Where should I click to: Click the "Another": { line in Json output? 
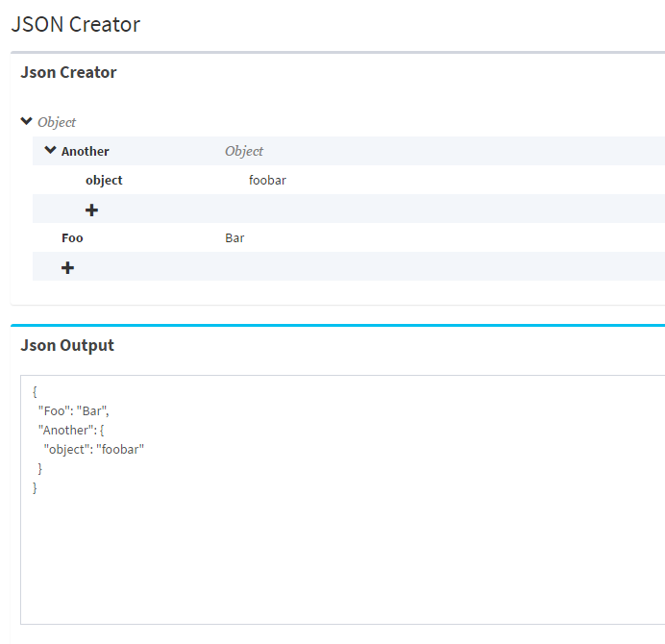click(x=77, y=431)
